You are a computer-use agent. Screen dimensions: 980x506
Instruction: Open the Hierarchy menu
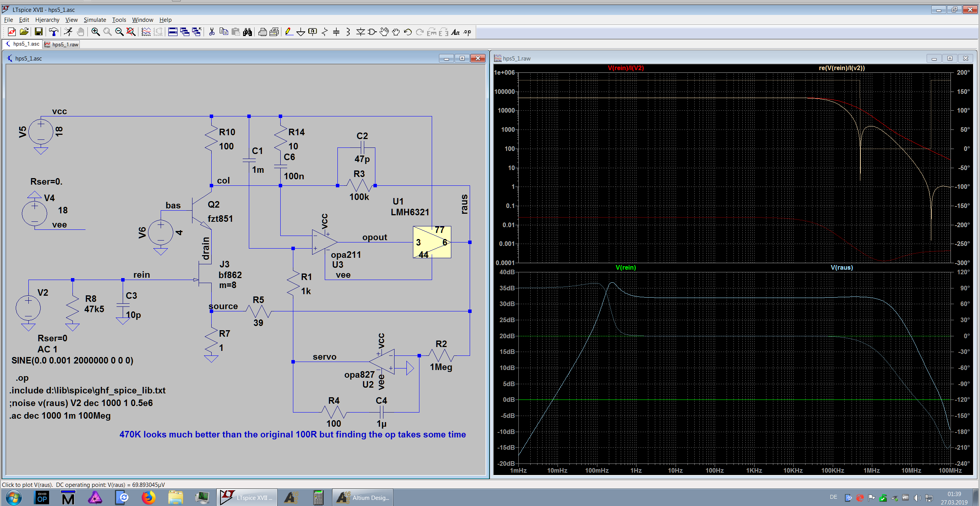point(47,20)
